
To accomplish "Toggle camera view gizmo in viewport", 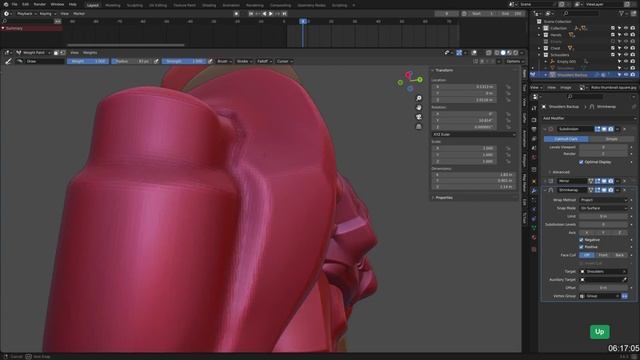I will tap(419, 117).
